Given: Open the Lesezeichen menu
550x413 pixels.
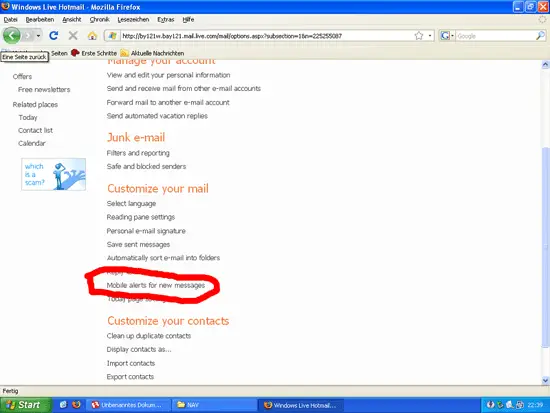Looking at the screenshot, I should 133,20.
